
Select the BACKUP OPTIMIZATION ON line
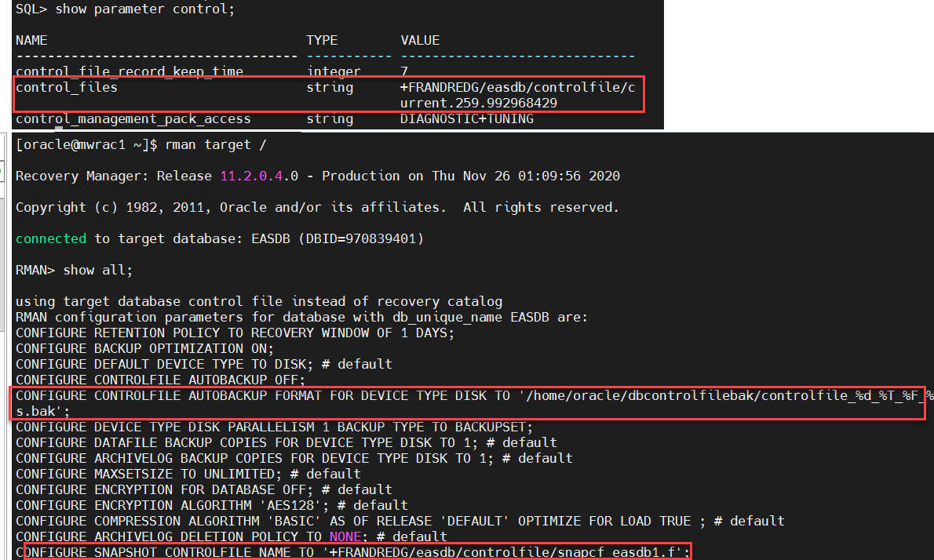click(x=144, y=348)
